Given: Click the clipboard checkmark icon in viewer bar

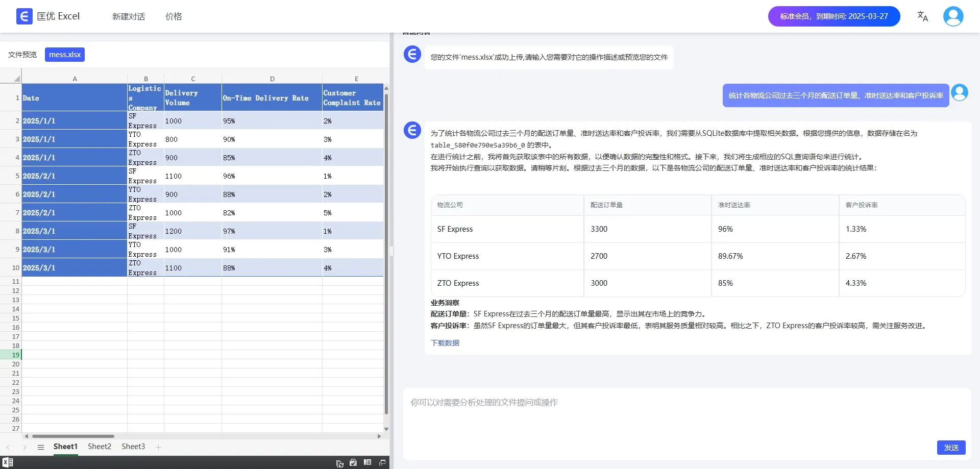Looking at the screenshot, I should coord(353,462).
